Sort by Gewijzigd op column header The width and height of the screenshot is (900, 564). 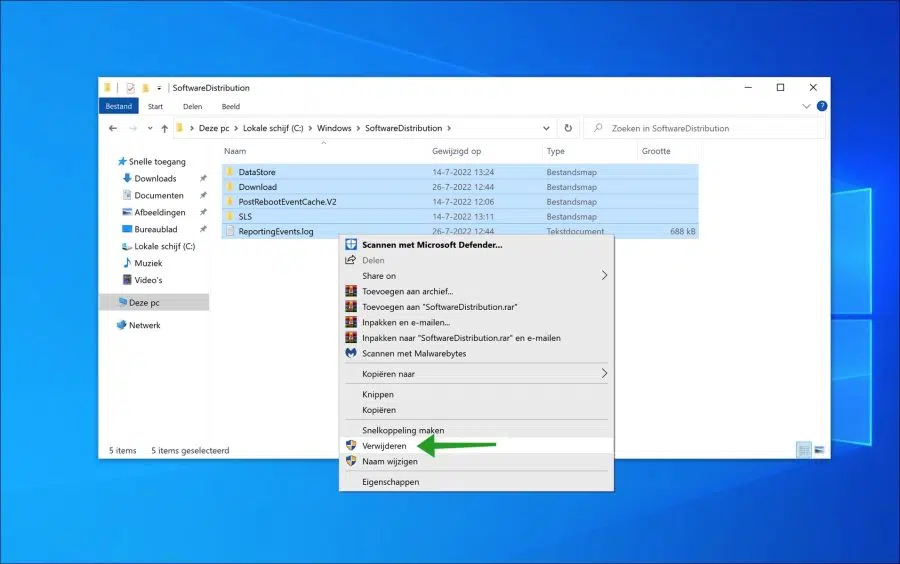tap(456, 151)
